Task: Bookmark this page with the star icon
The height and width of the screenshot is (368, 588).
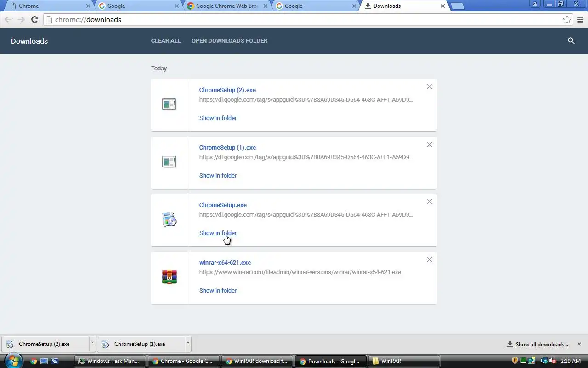Action: pyautogui.click(x=567, y=19)
